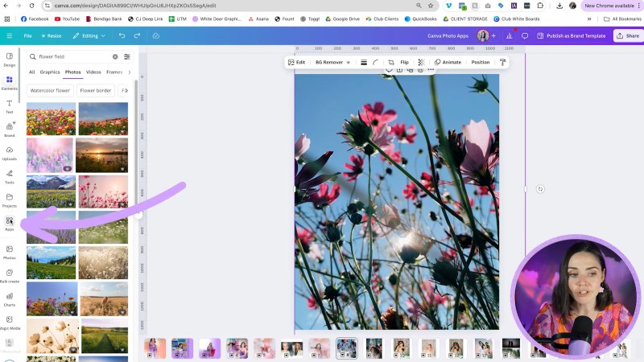
Task: Click Publish as Brand Template
Action: tap(572, 35)
